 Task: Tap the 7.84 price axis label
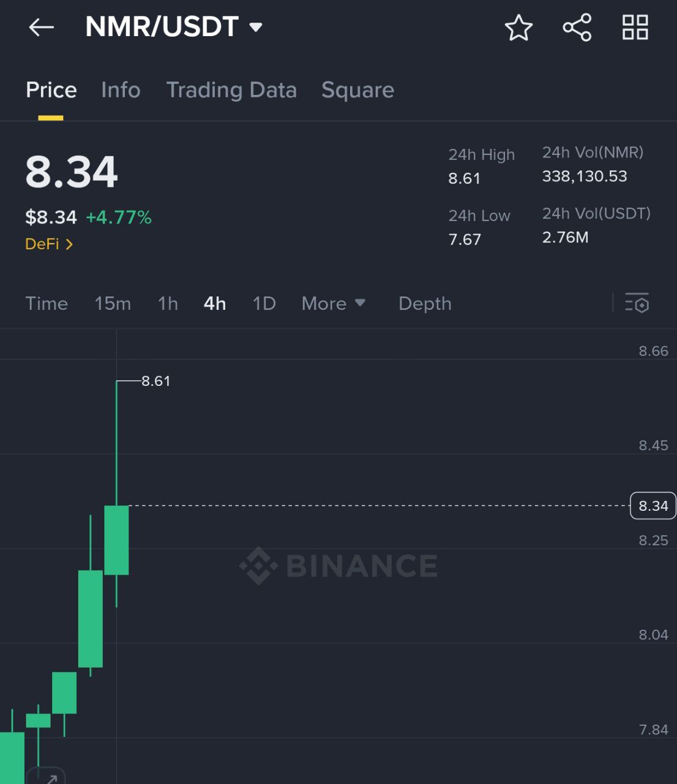pyautogui.click(x=654, y=729)
